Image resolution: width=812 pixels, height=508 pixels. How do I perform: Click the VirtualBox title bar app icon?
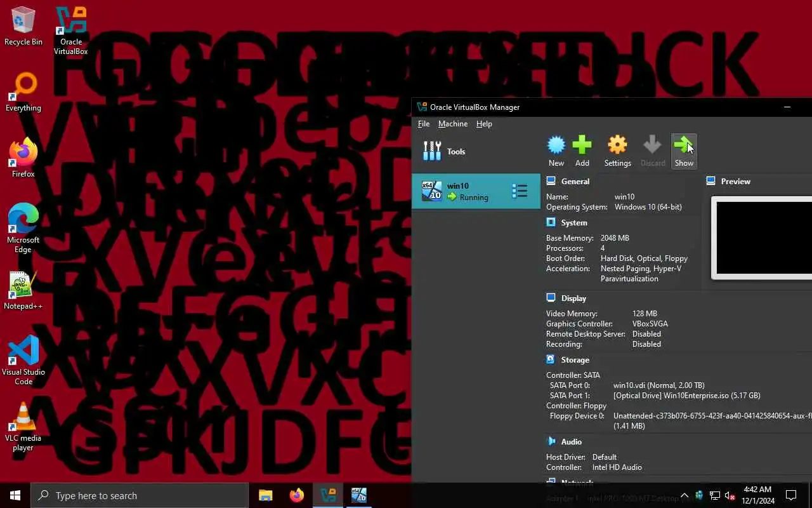[x=422, y=107]
